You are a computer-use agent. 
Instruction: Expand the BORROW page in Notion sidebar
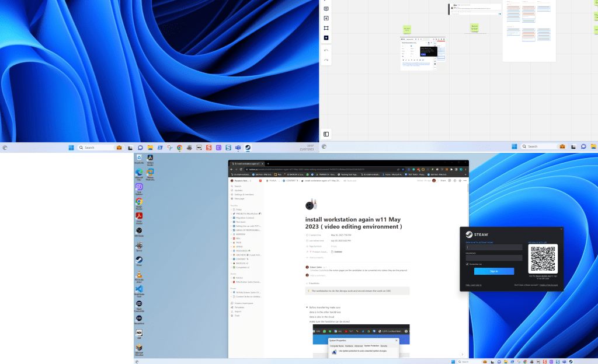tap(231, 234)
